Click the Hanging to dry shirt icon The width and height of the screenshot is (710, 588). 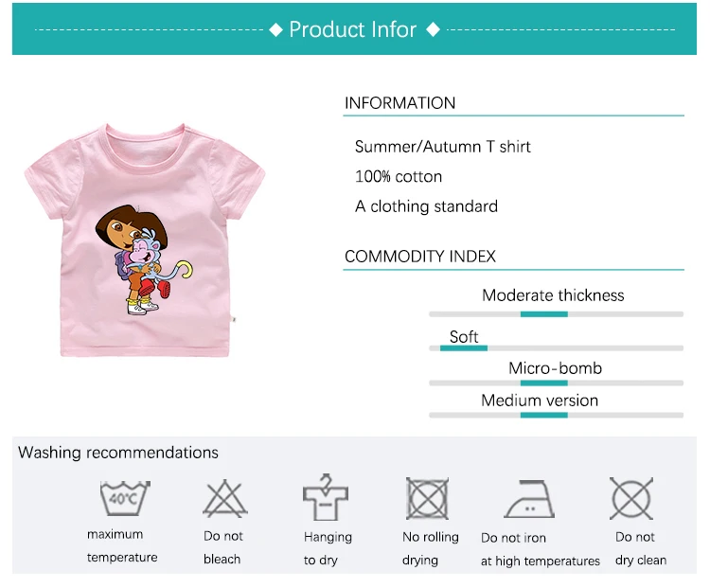326,496
